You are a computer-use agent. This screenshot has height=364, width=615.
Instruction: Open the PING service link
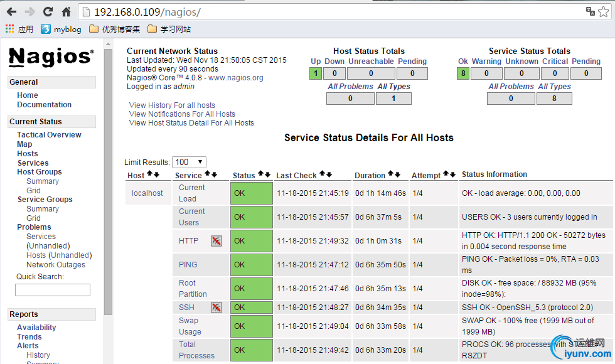tap(188, 264)
